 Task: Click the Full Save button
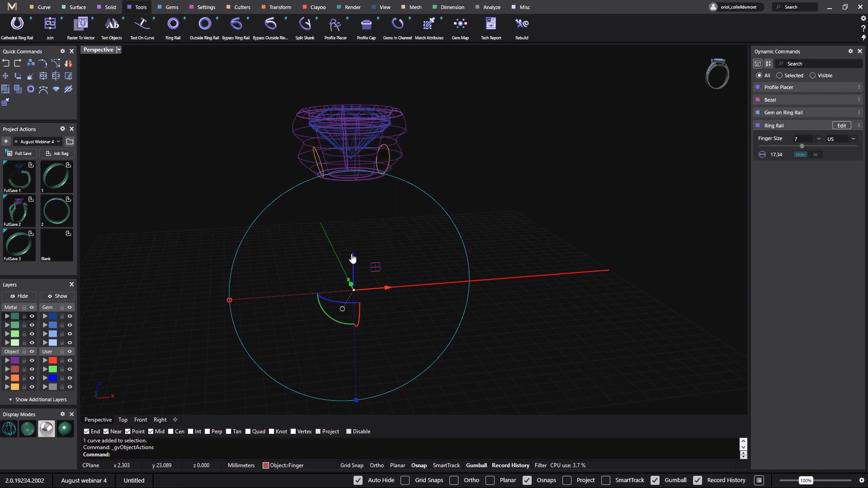pyautogui.click(x=19, y=154)
